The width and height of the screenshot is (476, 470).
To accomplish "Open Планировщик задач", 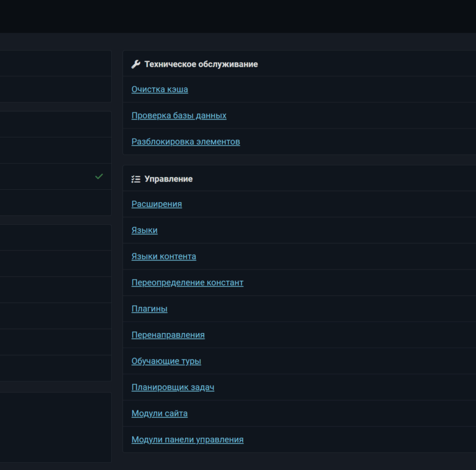I will coord(173,387).
